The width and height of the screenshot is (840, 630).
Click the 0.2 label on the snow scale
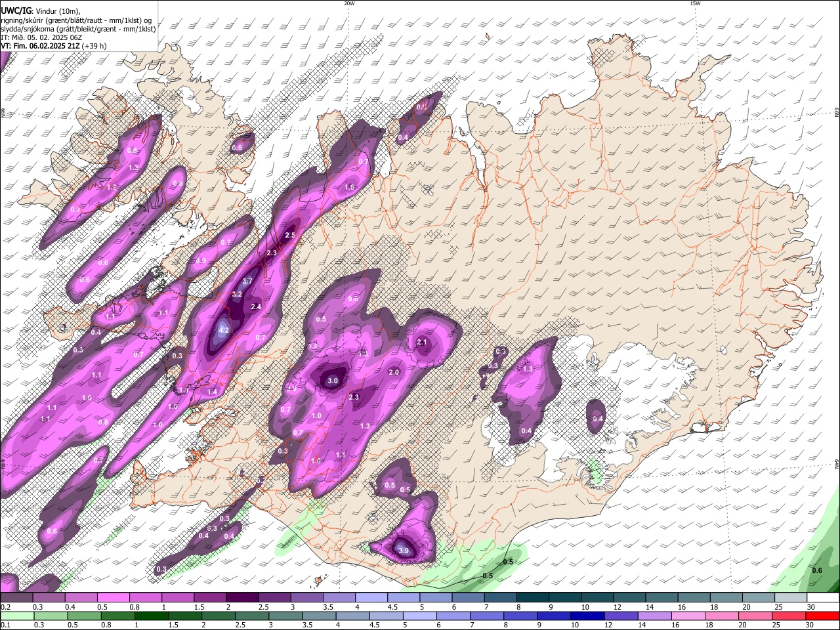(5, 607)
